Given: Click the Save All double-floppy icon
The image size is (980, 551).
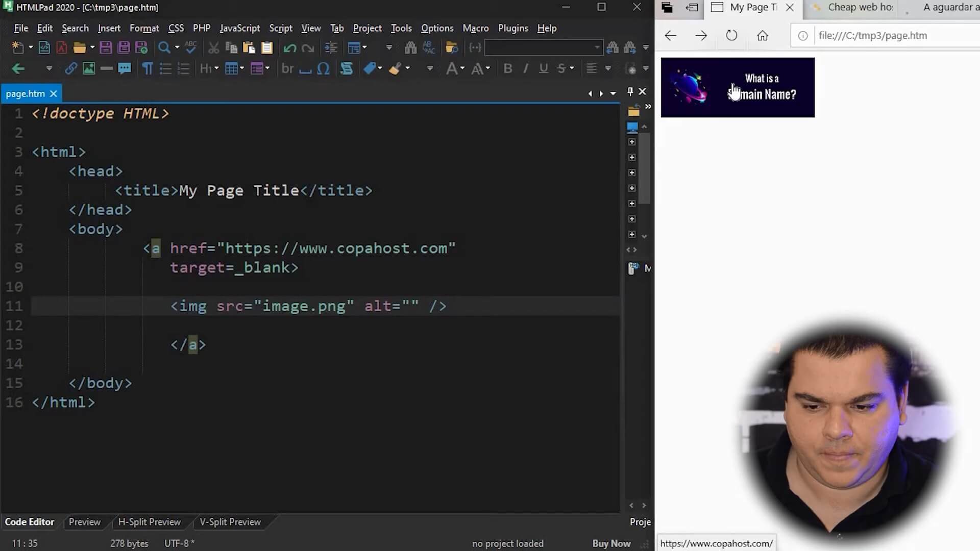Looking at the screenshot, I should click(x=124, y=48).
